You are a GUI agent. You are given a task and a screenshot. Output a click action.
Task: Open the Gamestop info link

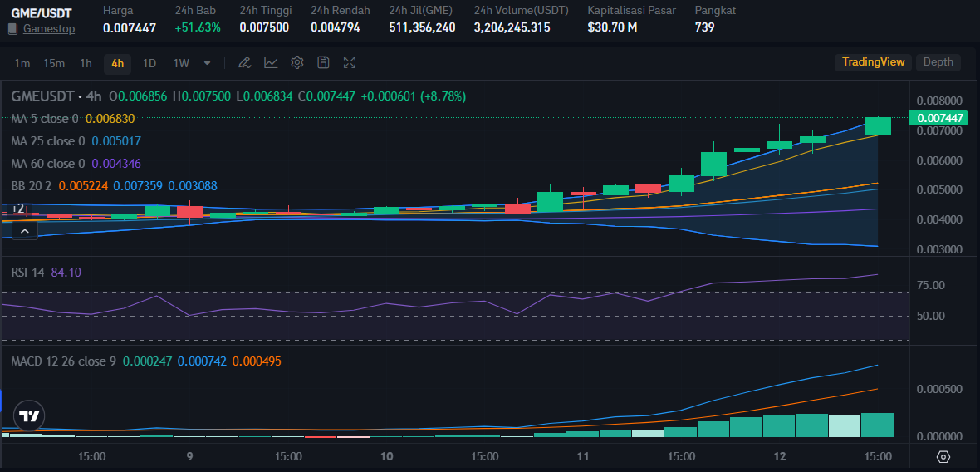49,29
